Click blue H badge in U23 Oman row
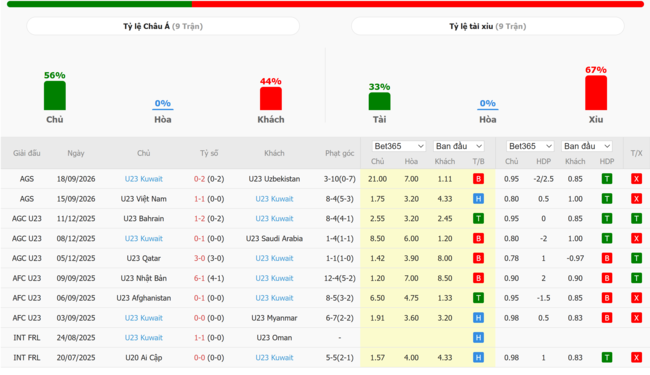Viewport: 650px width, 375px height. 478,338
